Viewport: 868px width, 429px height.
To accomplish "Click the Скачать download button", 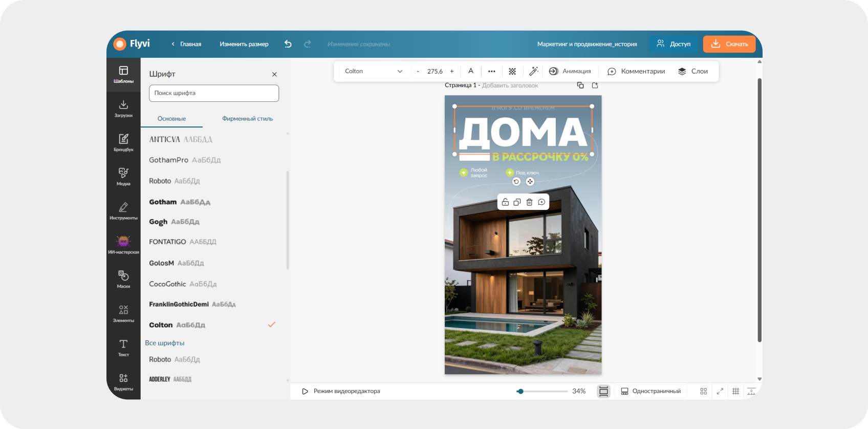I will [x=729, y=44].
